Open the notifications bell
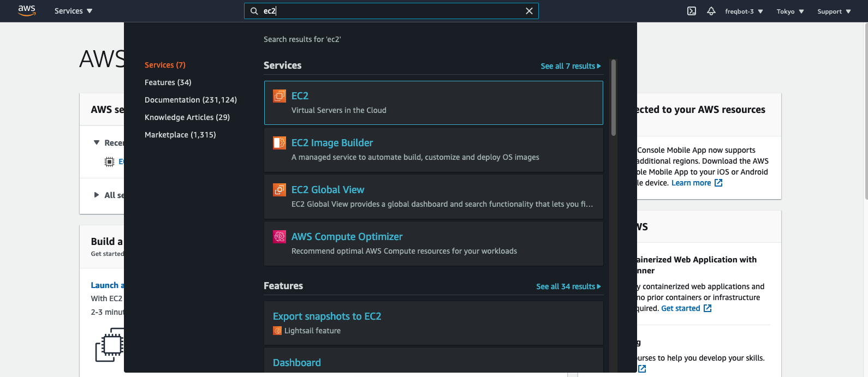868x377 pixels. [711, 11]
